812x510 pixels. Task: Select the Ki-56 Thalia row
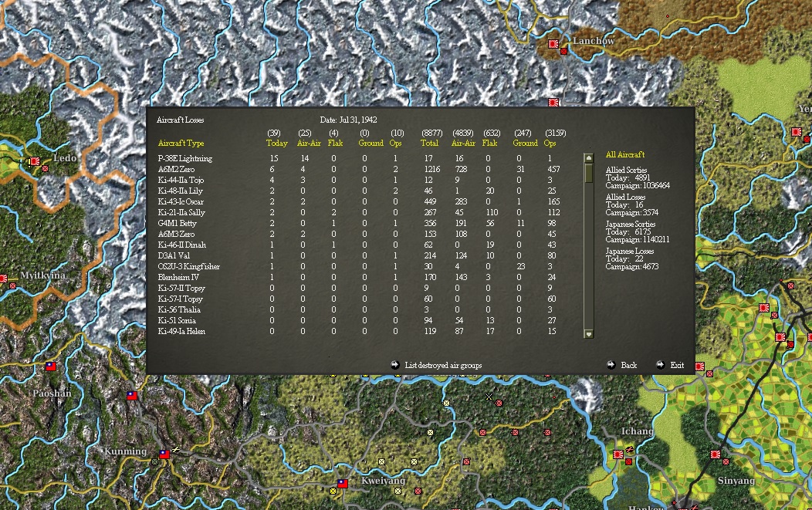point(360,309)
